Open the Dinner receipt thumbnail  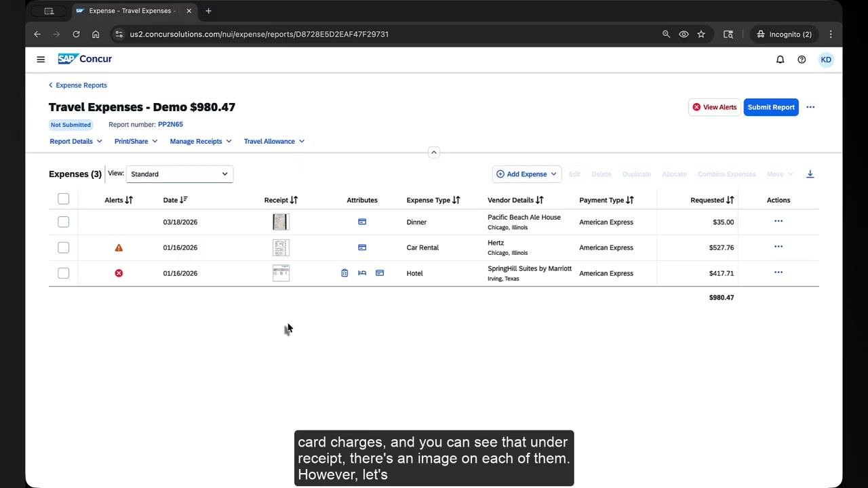click(x=281, y=222)
